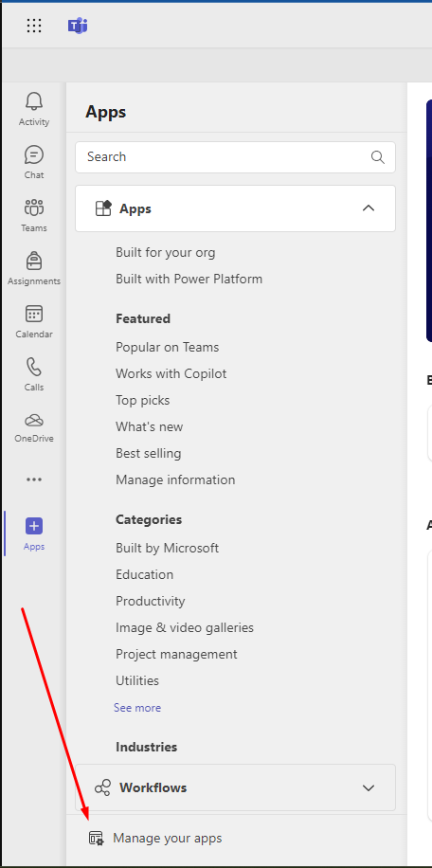432x868 pixels.
Task: Choose the Productivity category
Action: pyautogui.click(x=150, y=601)
